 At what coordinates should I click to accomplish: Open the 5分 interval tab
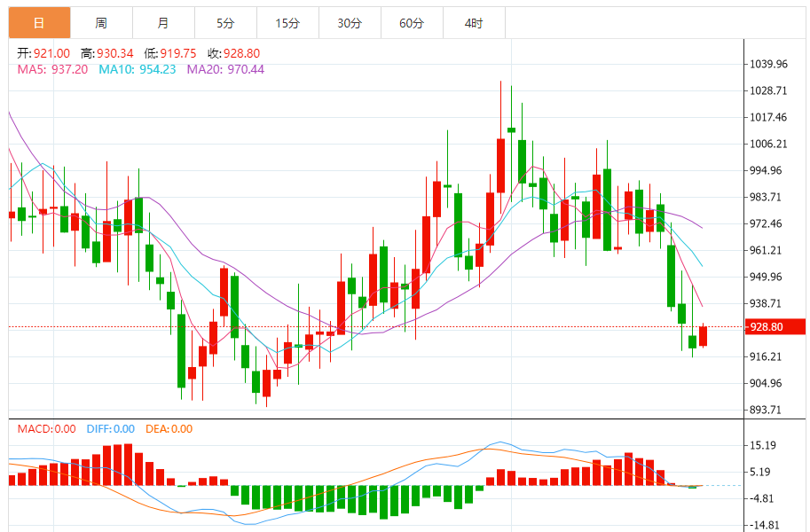point(225,23)
